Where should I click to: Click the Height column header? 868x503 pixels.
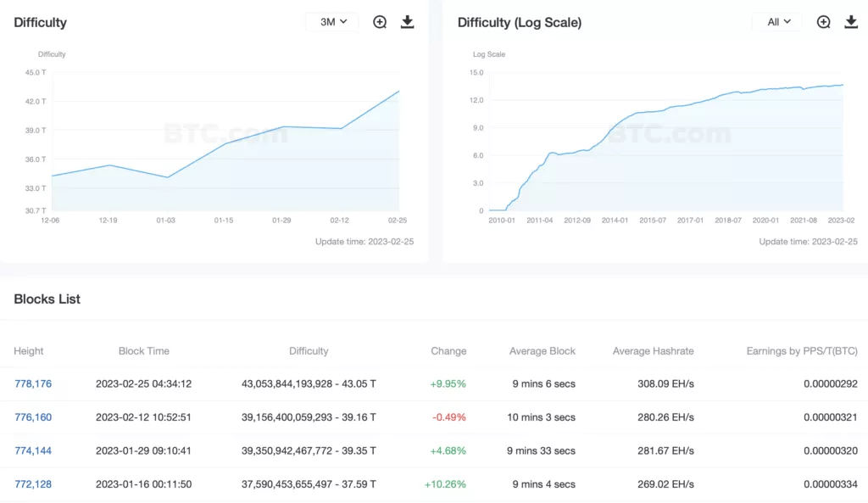[29, 350]
